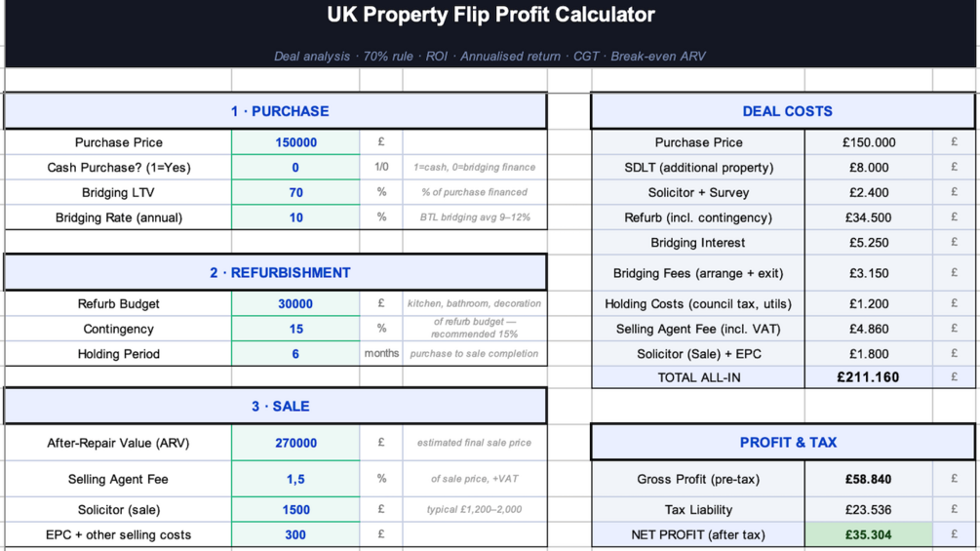Click the EPC other selling costs cell 300
This screenshot has height=551, width=980.
pyautogui.click(x=295, y=534)
